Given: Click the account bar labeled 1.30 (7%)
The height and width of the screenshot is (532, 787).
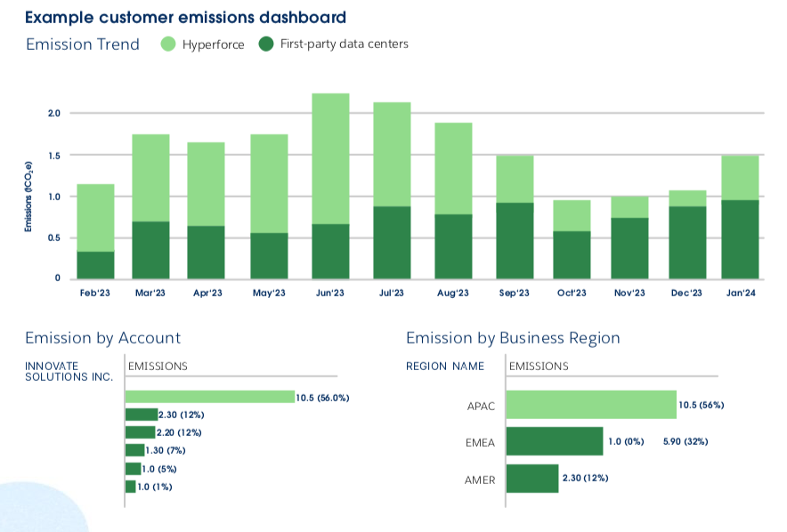Looking at the screenshot, I should click(x=135, y=450).
